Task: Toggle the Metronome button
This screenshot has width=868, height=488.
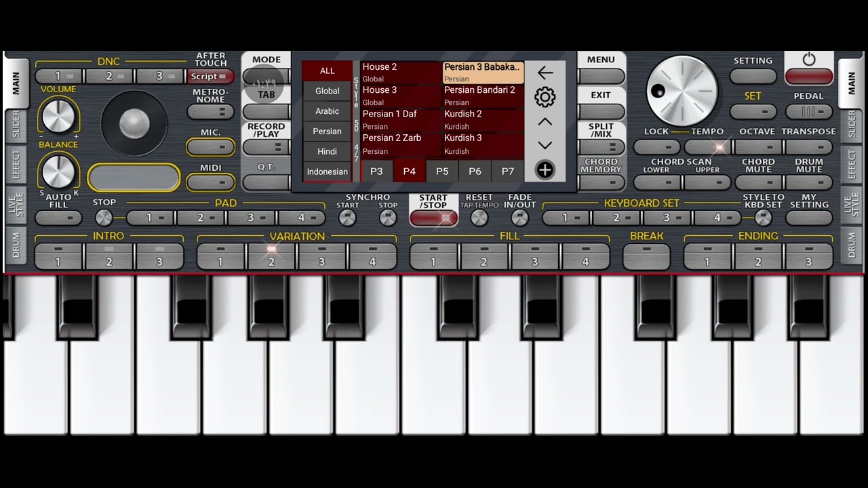Action: click(x=210, y=112)
